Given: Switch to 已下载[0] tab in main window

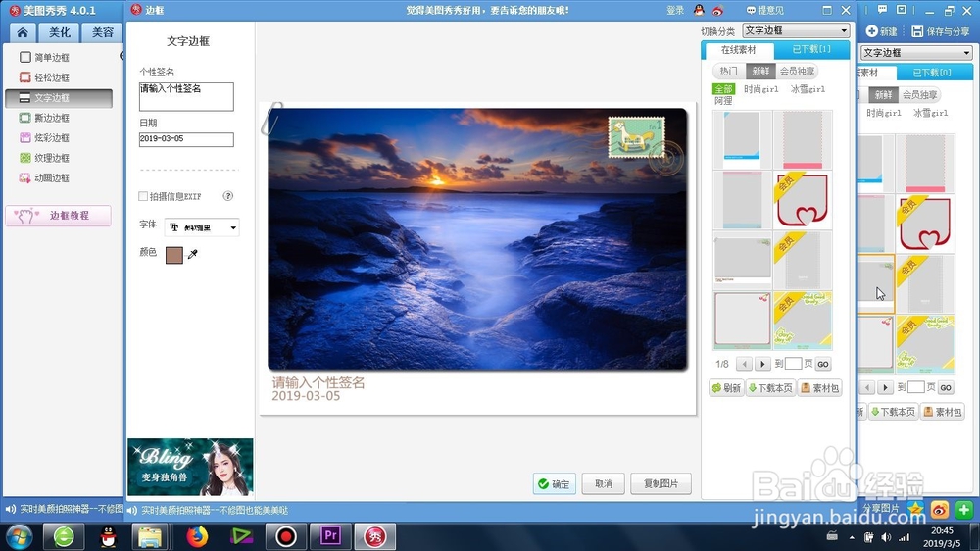Looking at the screenshot, I should click(x=932, y=73).
